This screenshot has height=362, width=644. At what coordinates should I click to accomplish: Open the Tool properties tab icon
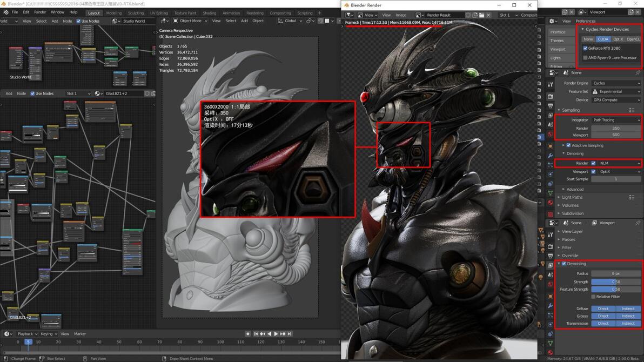pos(551,84)
